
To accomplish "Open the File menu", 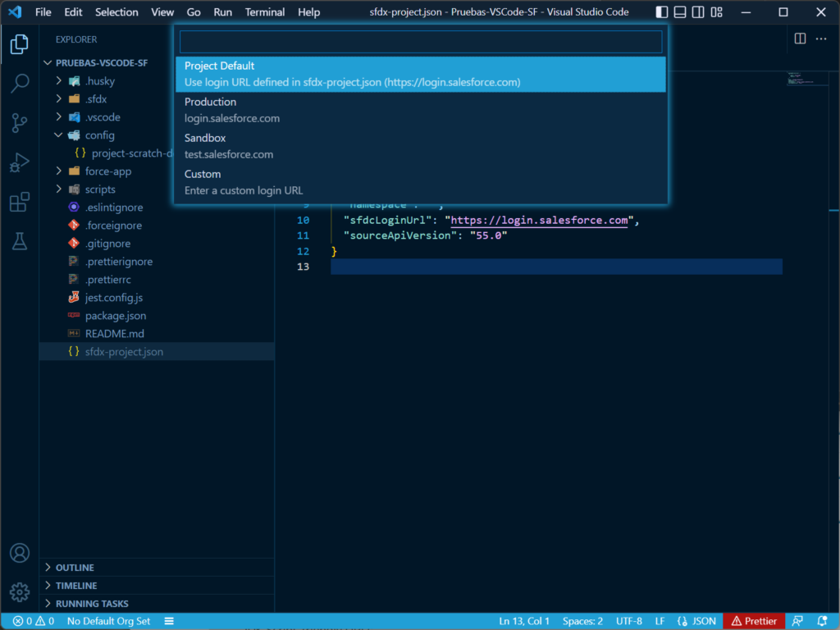I will (43, 11).
